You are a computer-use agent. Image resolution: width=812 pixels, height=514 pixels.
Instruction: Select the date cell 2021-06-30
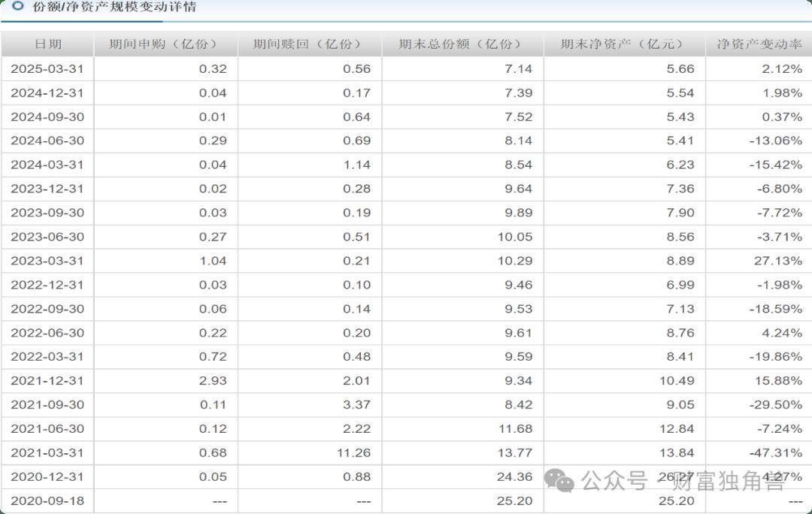(x=47, y=428)
